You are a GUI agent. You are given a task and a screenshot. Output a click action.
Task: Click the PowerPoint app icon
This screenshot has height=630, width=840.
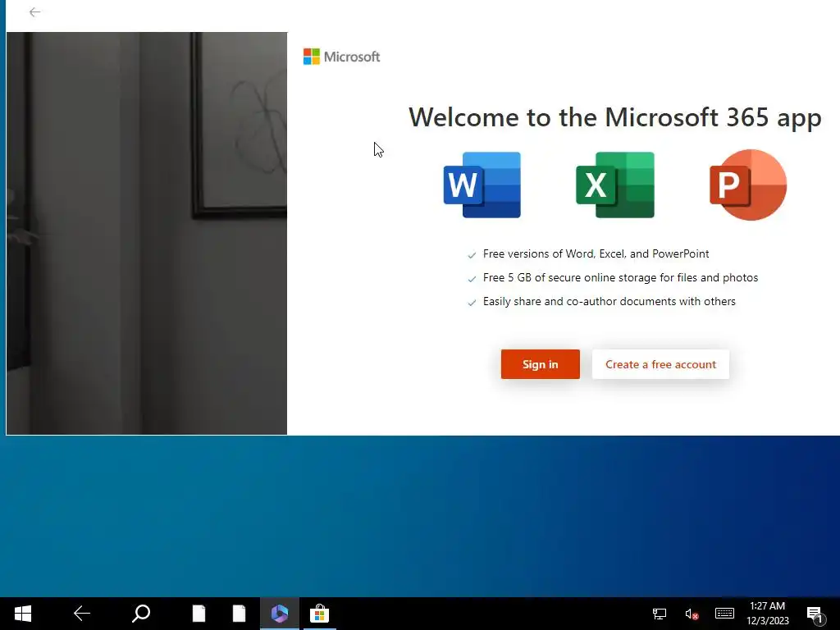[748, 185]
